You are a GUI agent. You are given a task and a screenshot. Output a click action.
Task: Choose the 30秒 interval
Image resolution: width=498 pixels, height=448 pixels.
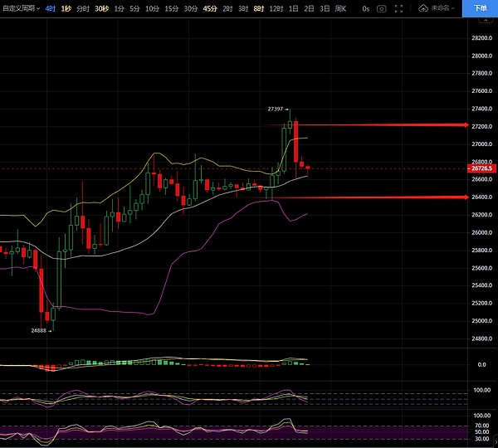[x=101, y=7]
